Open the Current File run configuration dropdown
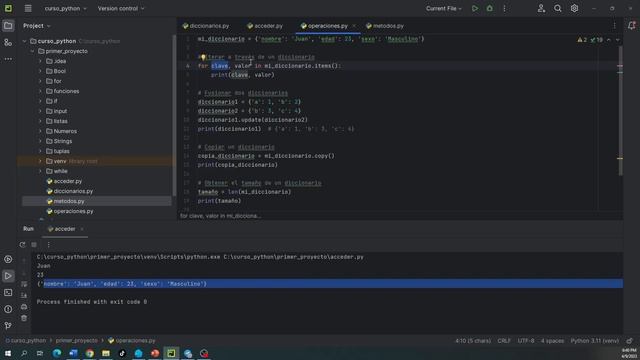This screenshot has width=640, height=360. [x=444, y=9]
